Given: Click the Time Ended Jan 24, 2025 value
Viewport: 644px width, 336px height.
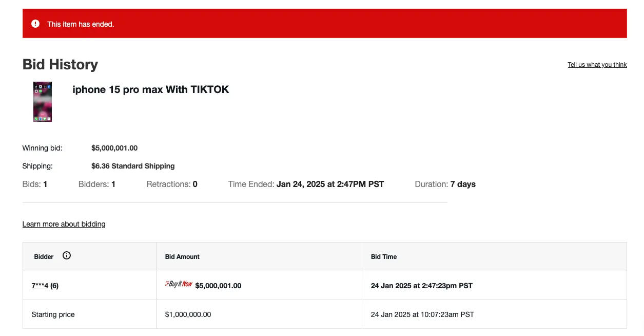Looking at the screenshot, I should 330,184.
